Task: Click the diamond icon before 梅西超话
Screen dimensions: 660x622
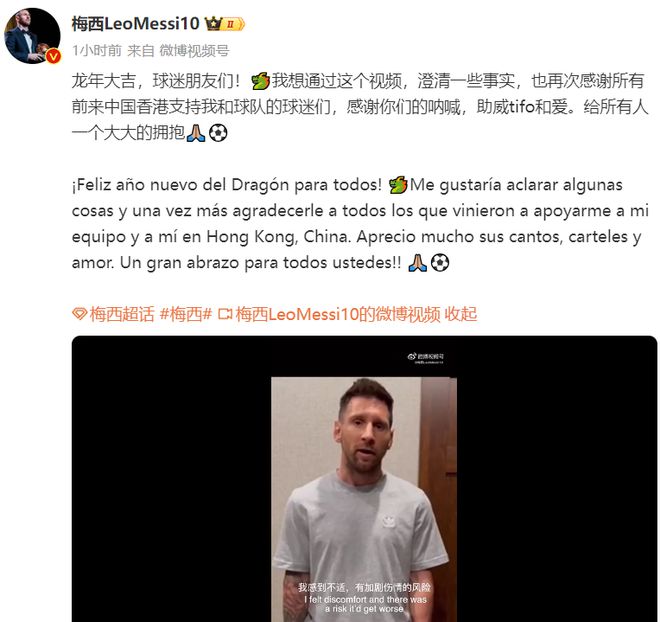Action: (x=80, y=314)
